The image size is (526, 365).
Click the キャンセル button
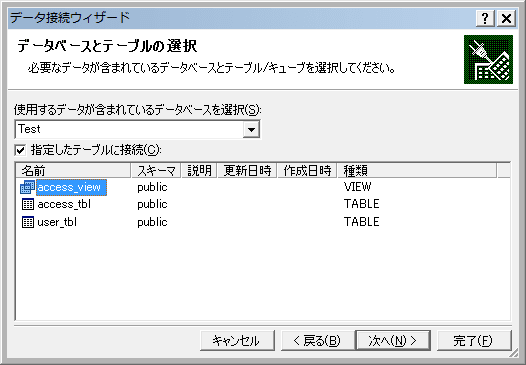237,341
